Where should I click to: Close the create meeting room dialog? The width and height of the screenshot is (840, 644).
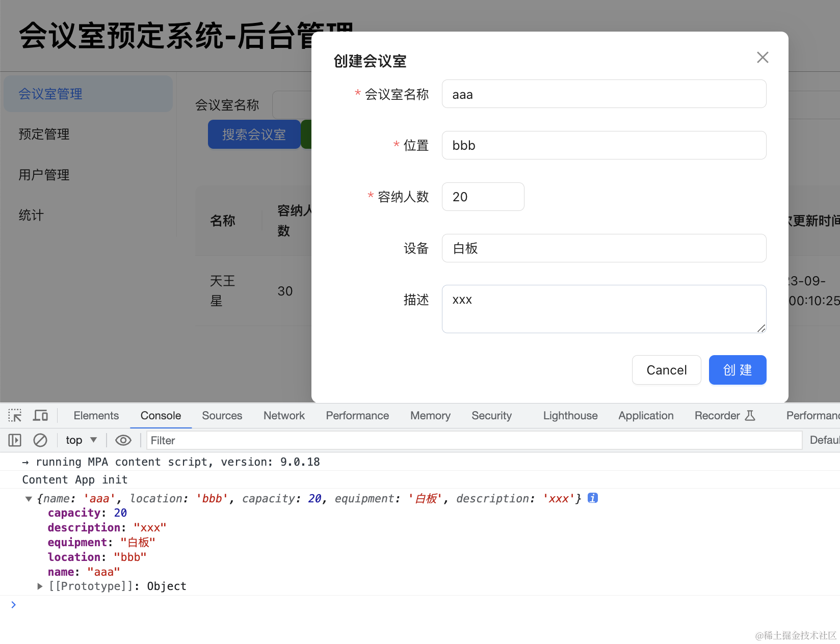[x=763, y=58]
